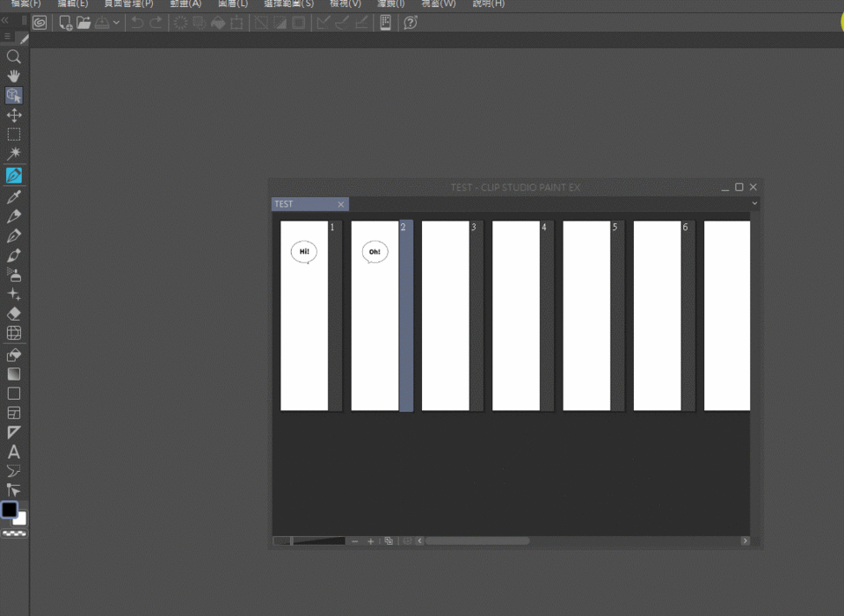The image size is (844, 616).
Task: Select the Pencil tool below the eyedropper
Action: pyautogui.click(x=14, y=216)
